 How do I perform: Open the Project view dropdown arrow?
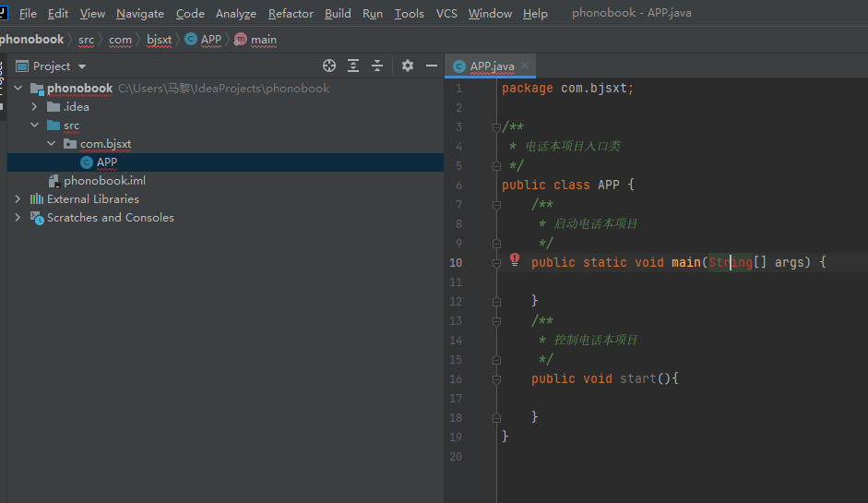[x=82, y=66]
